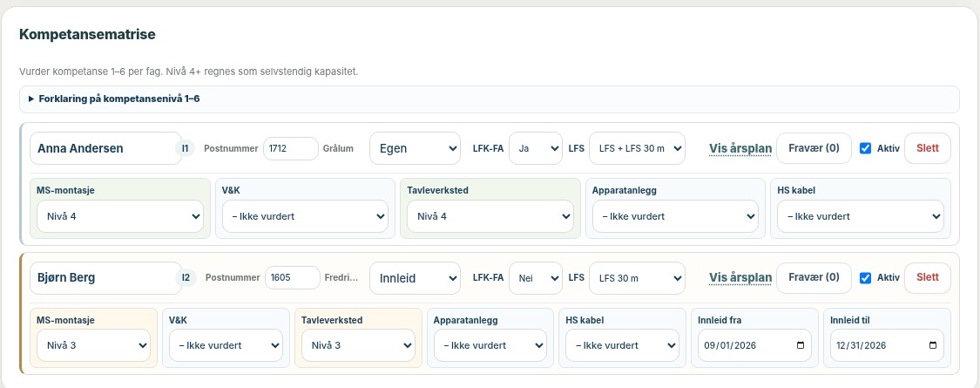Click postnummer field showing 1605

click(x=293, y=278)
